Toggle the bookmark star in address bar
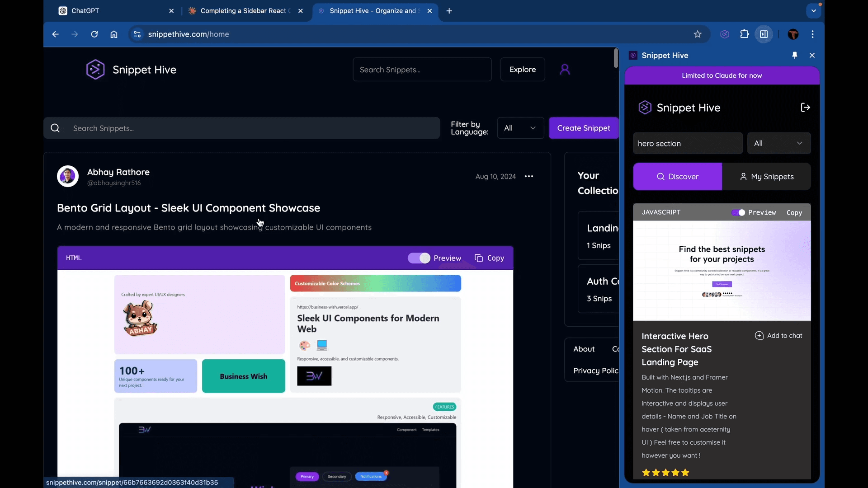868x488 pixels. pos(698,34)
